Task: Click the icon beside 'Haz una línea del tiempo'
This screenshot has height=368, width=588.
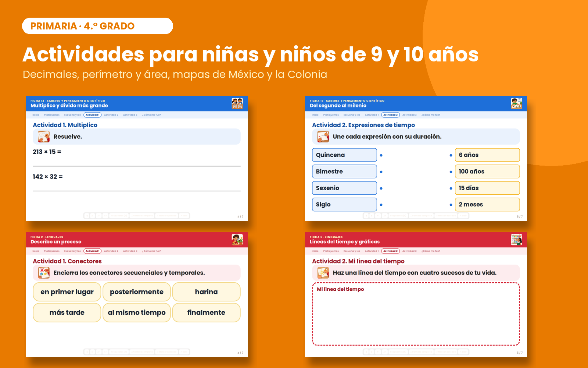Action: click(323, 273)
